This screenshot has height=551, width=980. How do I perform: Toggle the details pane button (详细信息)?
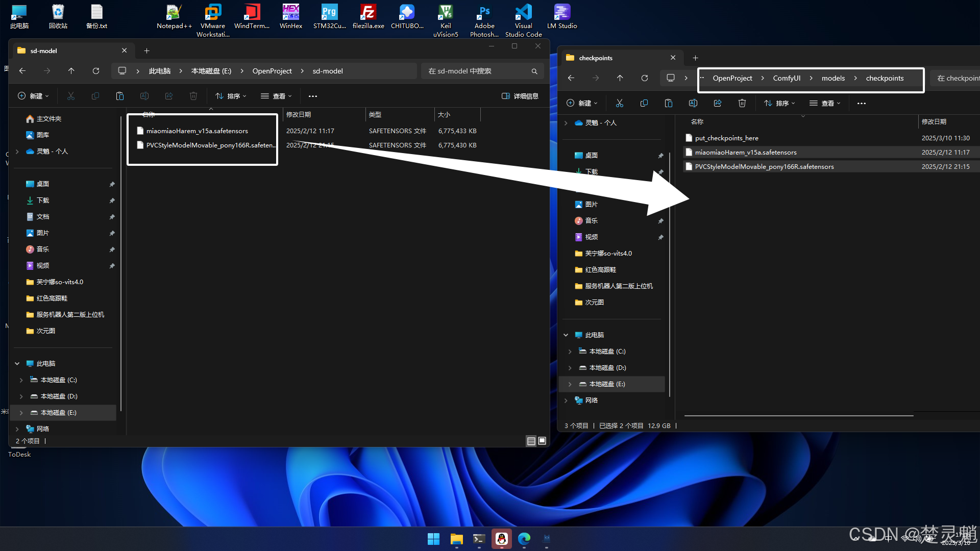[x=520, y=96]
